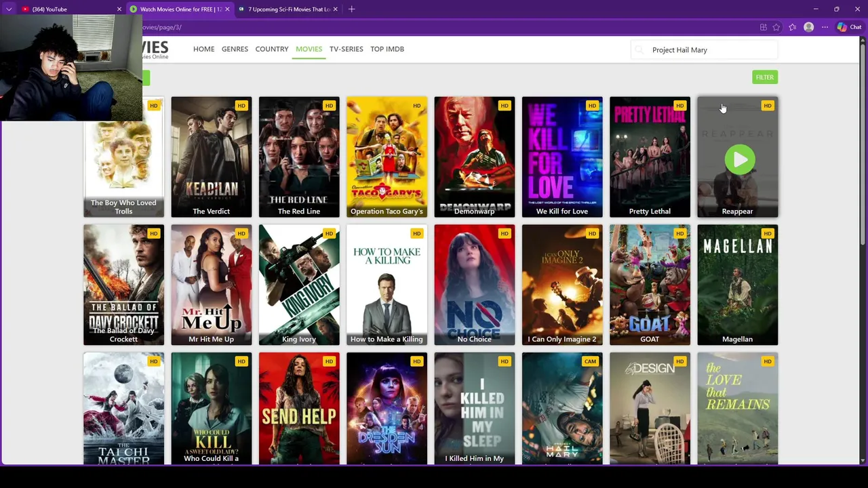Open How to Make a Killing poster
The width and height of the screenshot is (868, 488).
(x=387, y=285)
